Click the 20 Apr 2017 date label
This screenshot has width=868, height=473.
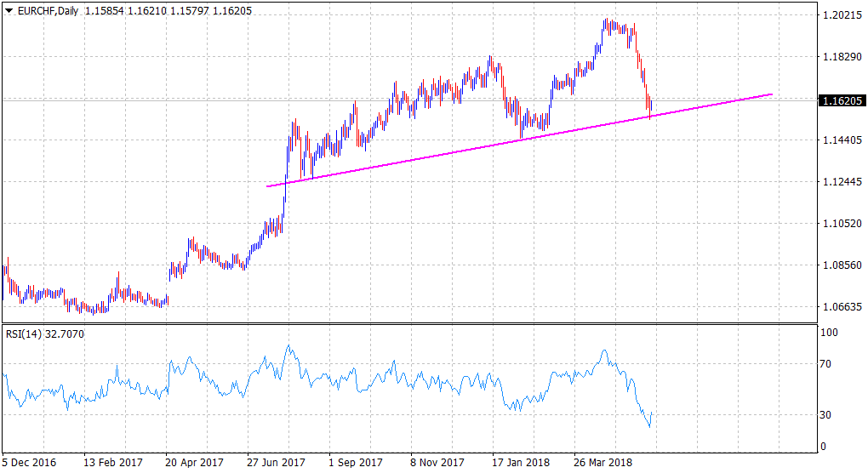194,462
